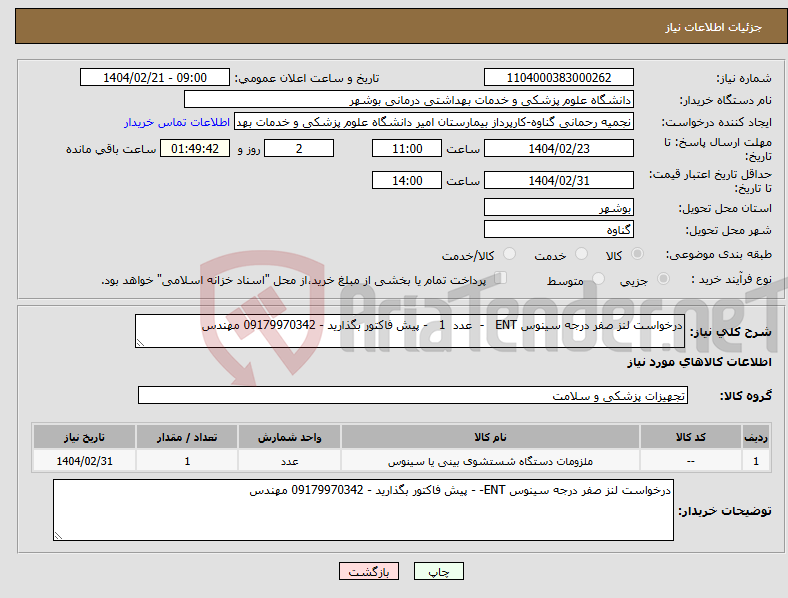Click the resize handle of توضیحات خریدار textarea
Image resolution: width=788 pixels, height=598 pixels.
coord(58,536)
